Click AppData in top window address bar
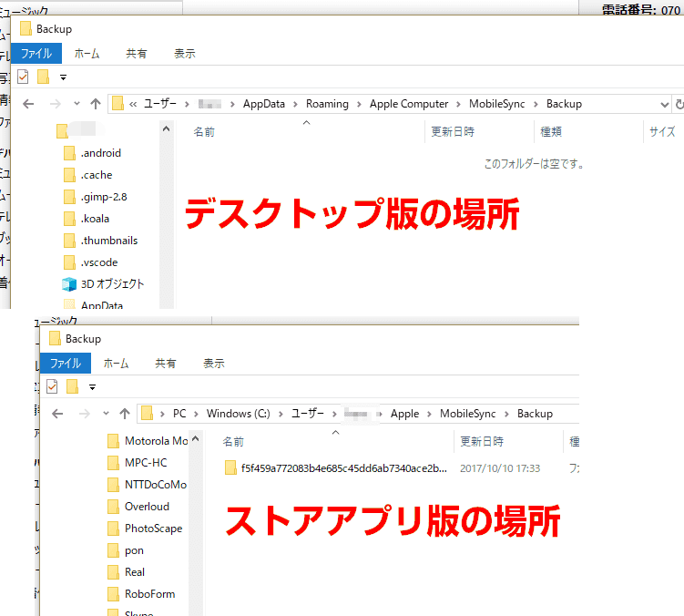 click(264, 104)
